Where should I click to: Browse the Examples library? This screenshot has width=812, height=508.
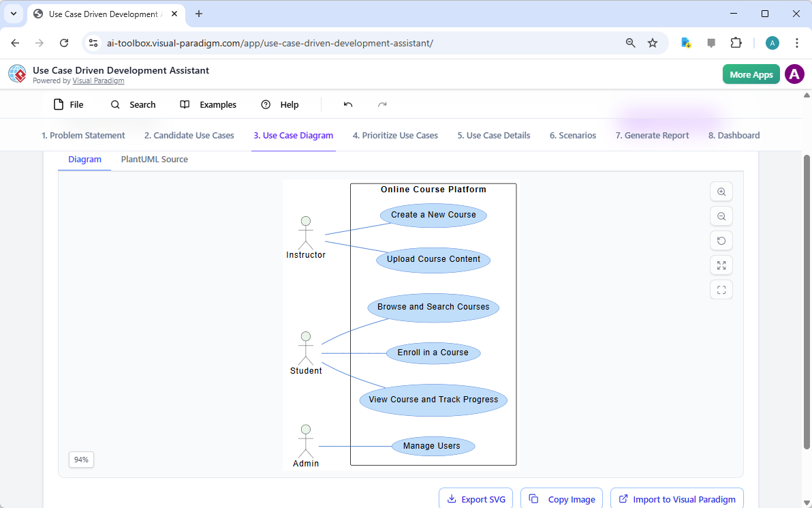click(208, 104)
